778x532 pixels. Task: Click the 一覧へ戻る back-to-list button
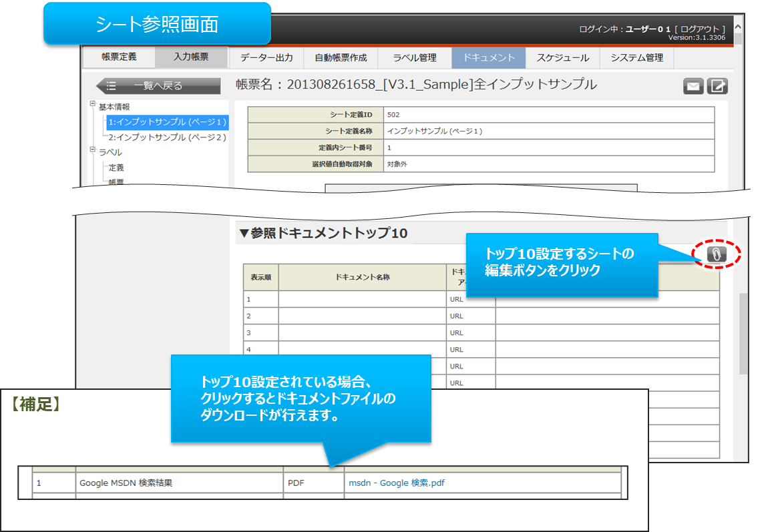(158, 85)
